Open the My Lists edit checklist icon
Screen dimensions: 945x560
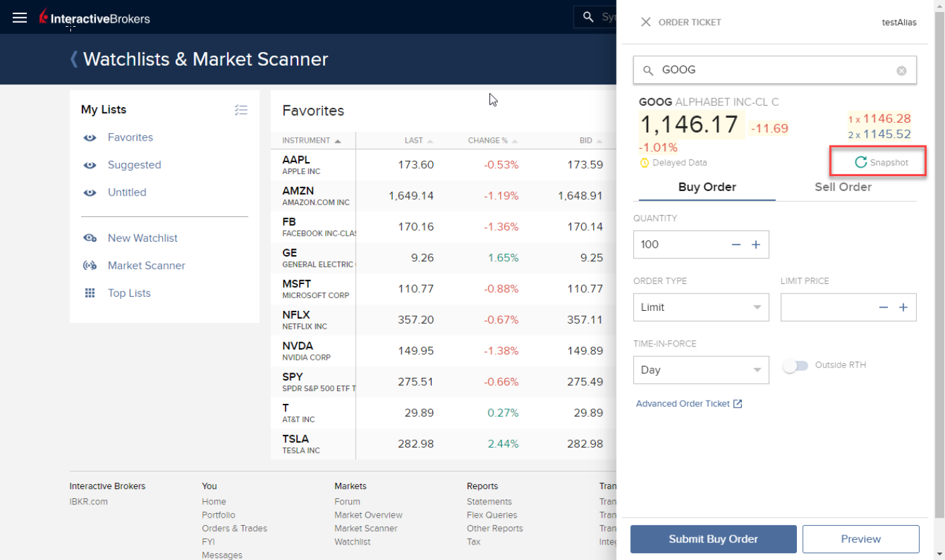[x=241, y=110]
